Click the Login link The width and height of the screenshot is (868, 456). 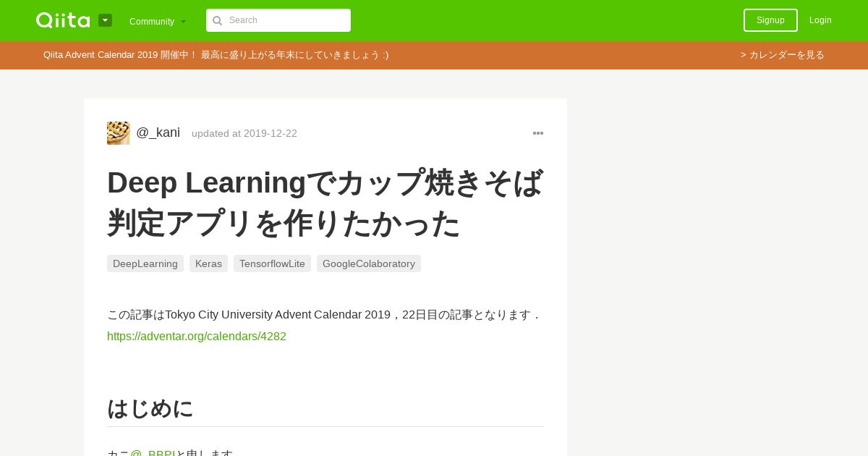coord(820,20)
